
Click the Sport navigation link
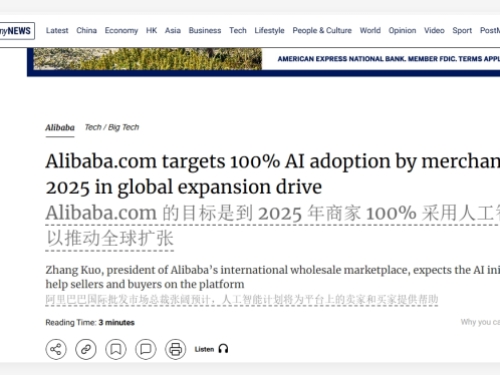coord(462,30)
